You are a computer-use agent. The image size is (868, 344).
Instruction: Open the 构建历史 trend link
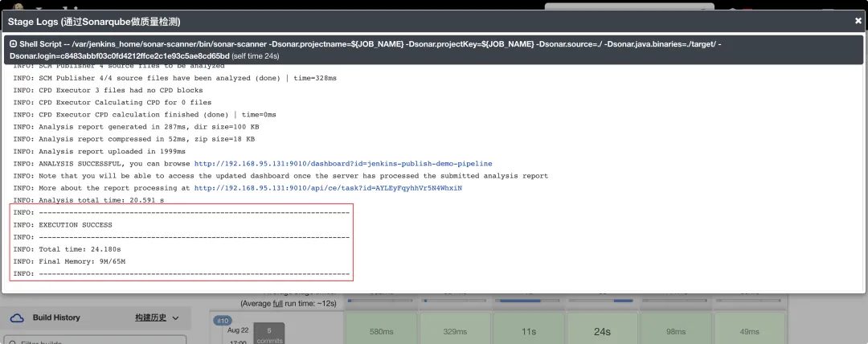(150, 318)
